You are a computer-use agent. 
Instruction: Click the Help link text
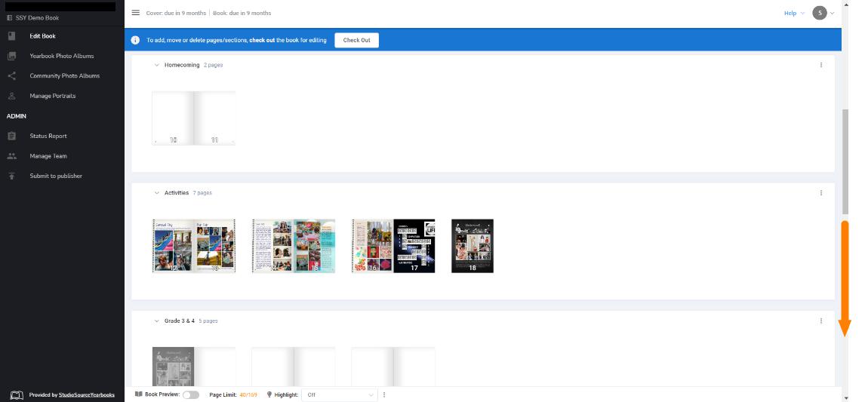tap(790, 14)
